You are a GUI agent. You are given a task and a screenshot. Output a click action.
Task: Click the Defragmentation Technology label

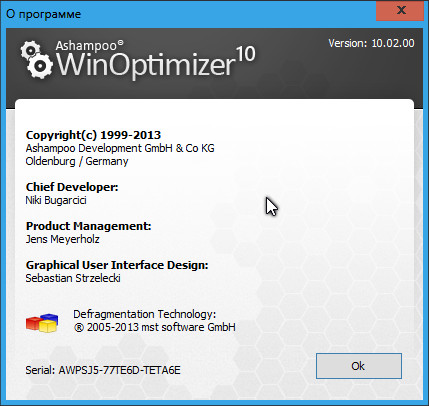[x=145, y=314]
